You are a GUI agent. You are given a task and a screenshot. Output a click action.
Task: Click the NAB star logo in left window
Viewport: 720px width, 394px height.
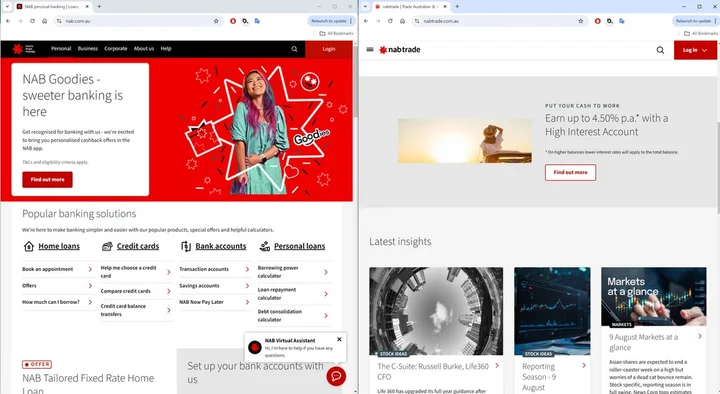(x=18, y=49)
